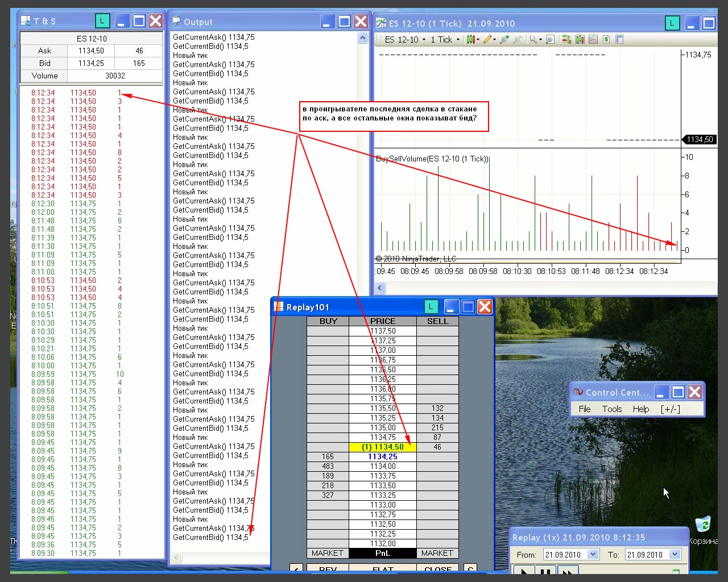Open the replay From date picker dropdown
This screenshot has height=582, width=728.
click(593, 555)
